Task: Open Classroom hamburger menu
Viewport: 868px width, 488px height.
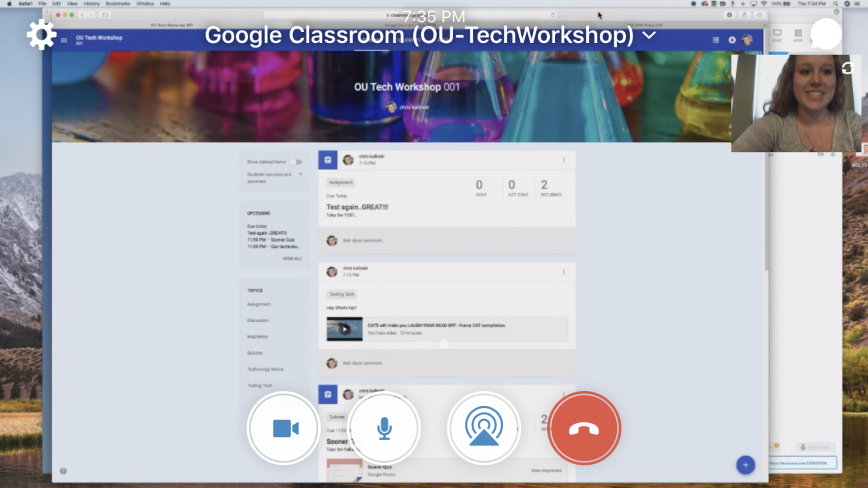Action: [x=64, y=40]
